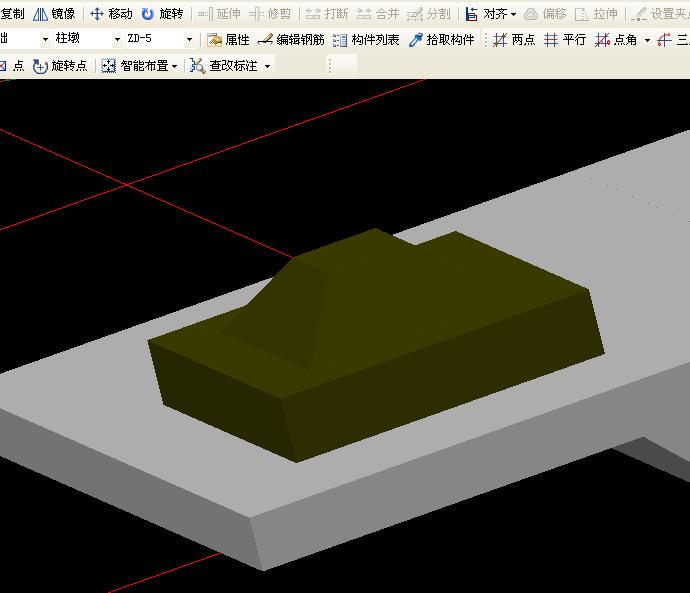Click the toolbar drag handle grip
Viewport: 690px width, 593px height.
tap(330, 66)
